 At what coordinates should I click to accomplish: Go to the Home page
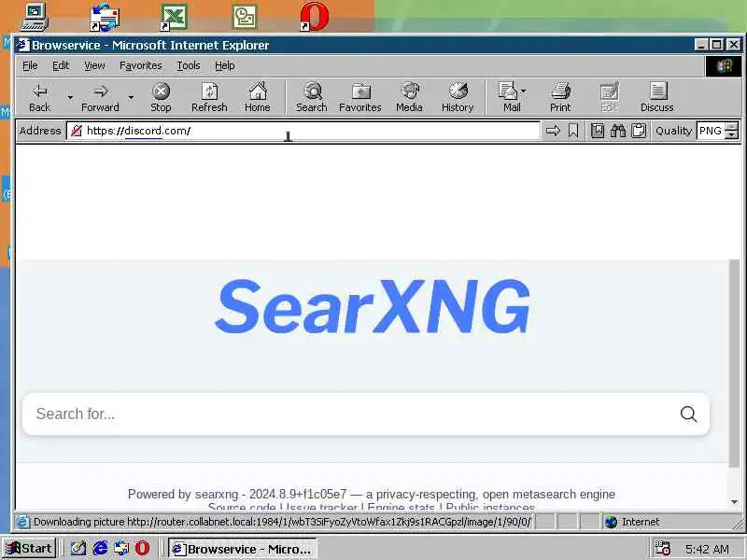[x=258, y=97]
